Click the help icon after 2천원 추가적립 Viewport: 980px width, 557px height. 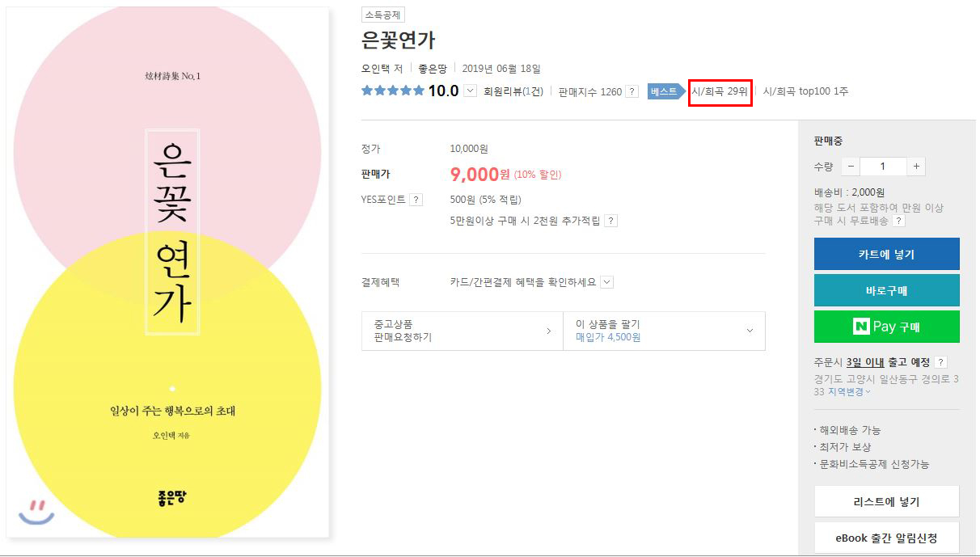coord(611,221)
